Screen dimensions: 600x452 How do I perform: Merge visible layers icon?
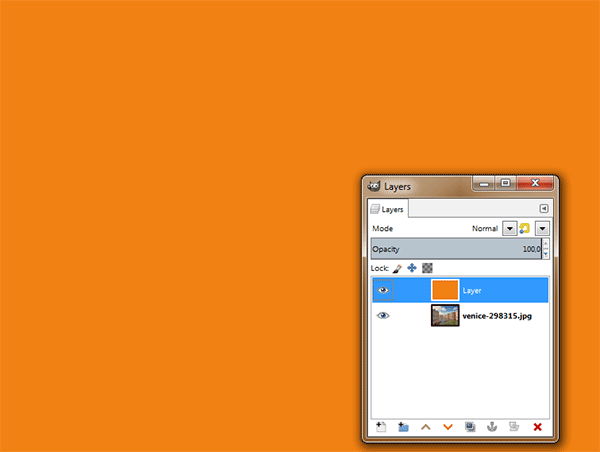click(514, 427)
